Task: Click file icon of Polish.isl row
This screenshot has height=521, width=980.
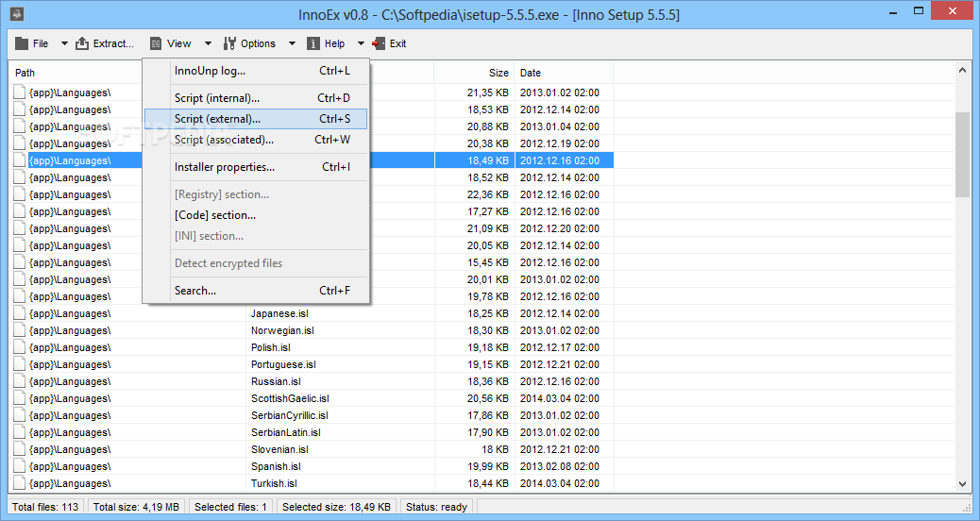Action: pos(20,347)
